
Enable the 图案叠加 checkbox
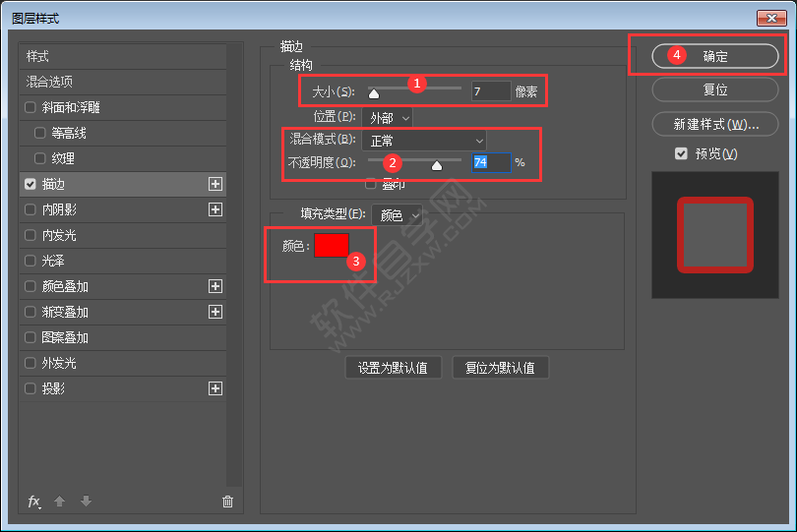pyautogui.click(x=30, y=337)
